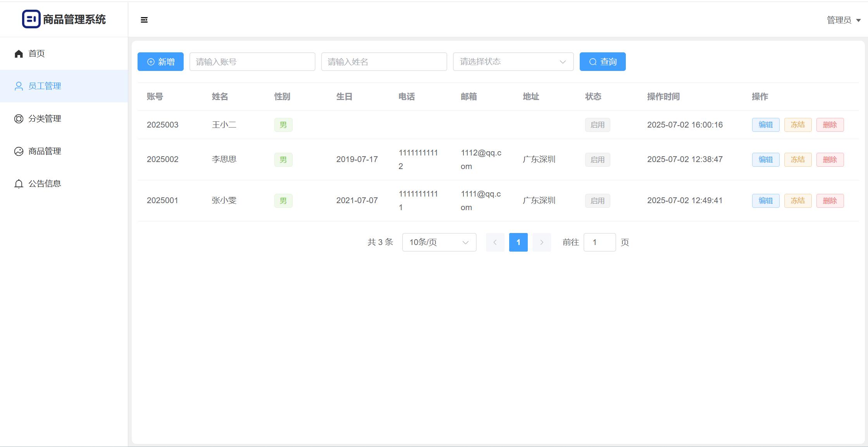Click the 员工管理 user icon
Screen dimensions: 868x447
click(x=19, y=86)
